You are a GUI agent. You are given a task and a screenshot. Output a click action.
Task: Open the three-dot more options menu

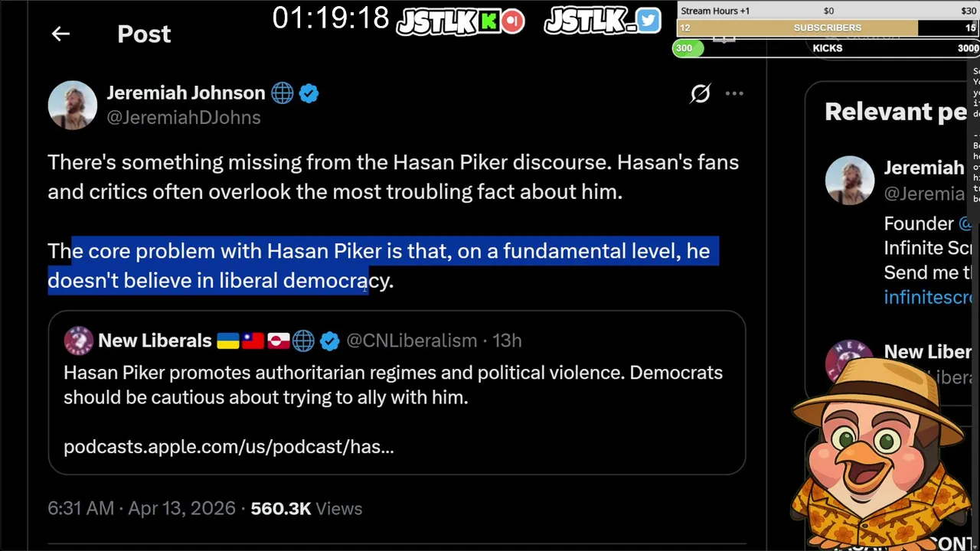pos(734,93)
